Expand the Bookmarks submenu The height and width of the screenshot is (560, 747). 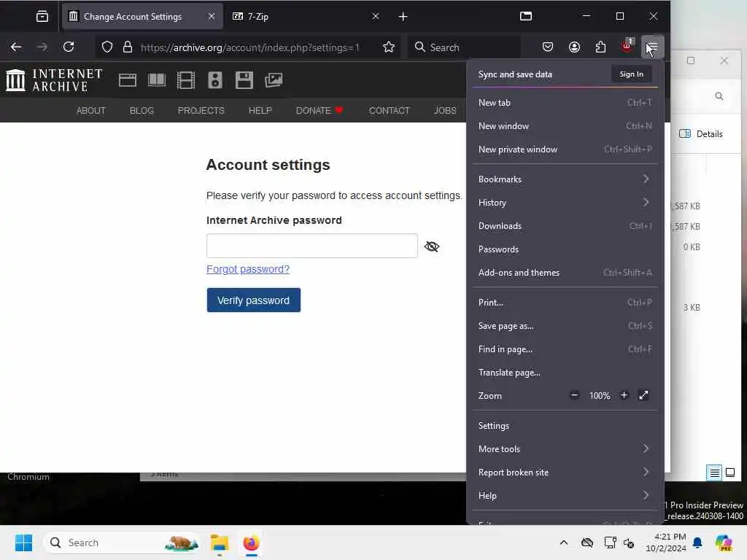click(x=565, y=179)
